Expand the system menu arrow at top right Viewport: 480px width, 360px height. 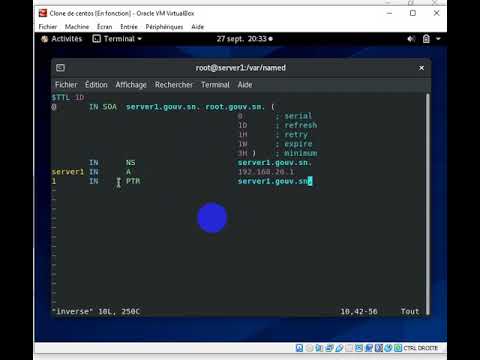click(438, 39)
